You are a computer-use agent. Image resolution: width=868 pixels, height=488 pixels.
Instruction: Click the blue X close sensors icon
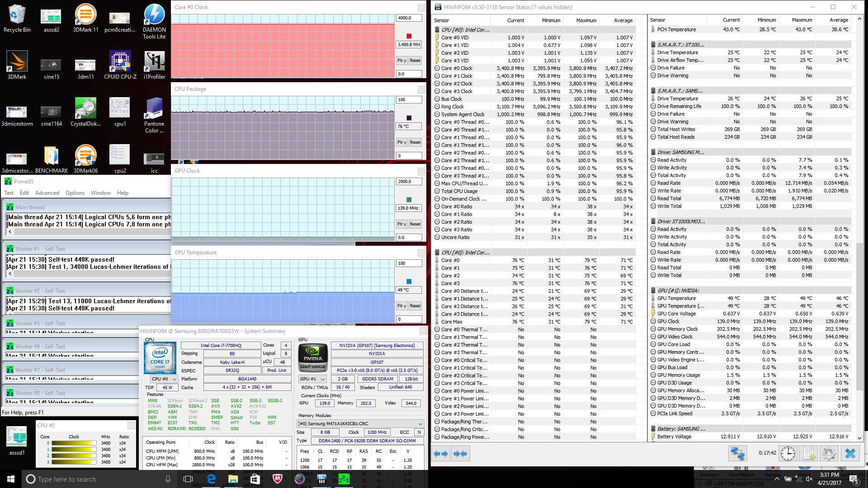coord(850,453)
